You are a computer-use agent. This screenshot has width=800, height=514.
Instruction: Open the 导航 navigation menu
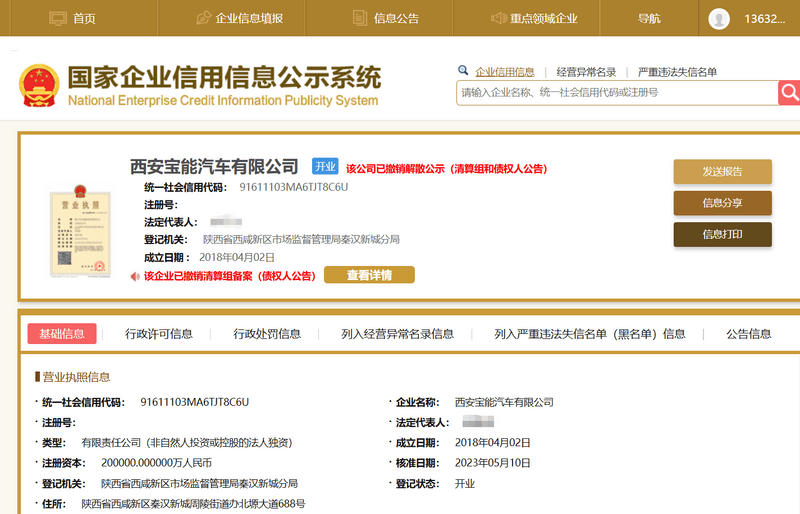[649, 18]
